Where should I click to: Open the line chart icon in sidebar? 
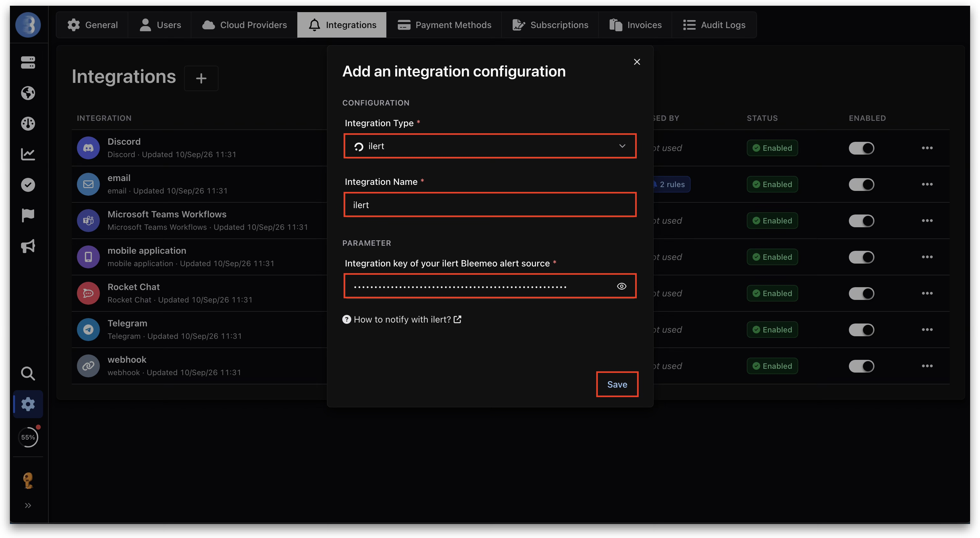point(28,154)
